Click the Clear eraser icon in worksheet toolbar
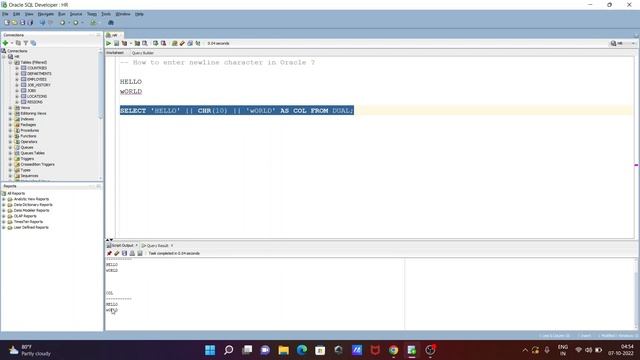Image resolution: width=640 pixels, height=360 pixels. [182, 43]
